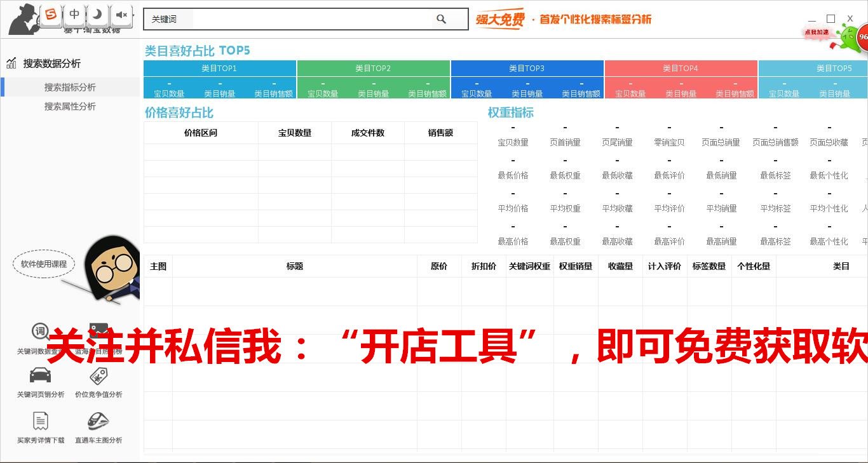
Task: Open 关键词数据查询 keyword data lookup tool
Action: (40, 337)
